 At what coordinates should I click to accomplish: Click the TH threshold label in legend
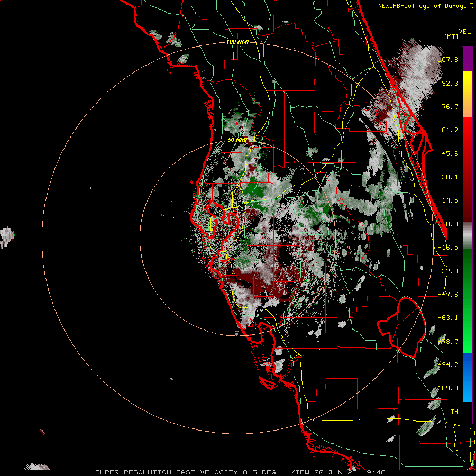(x=454, y=412)
